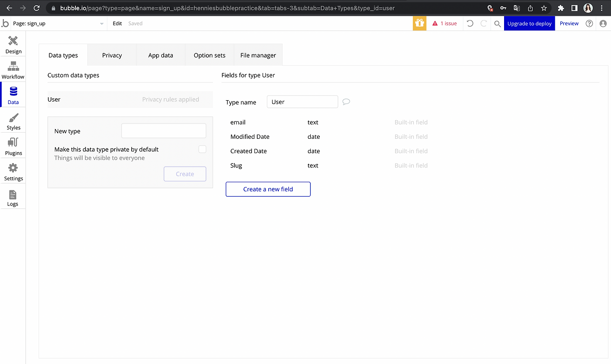Click the 'date' type of Created Date
Viewport: 611px width, 364px height.
coord(314,151)
